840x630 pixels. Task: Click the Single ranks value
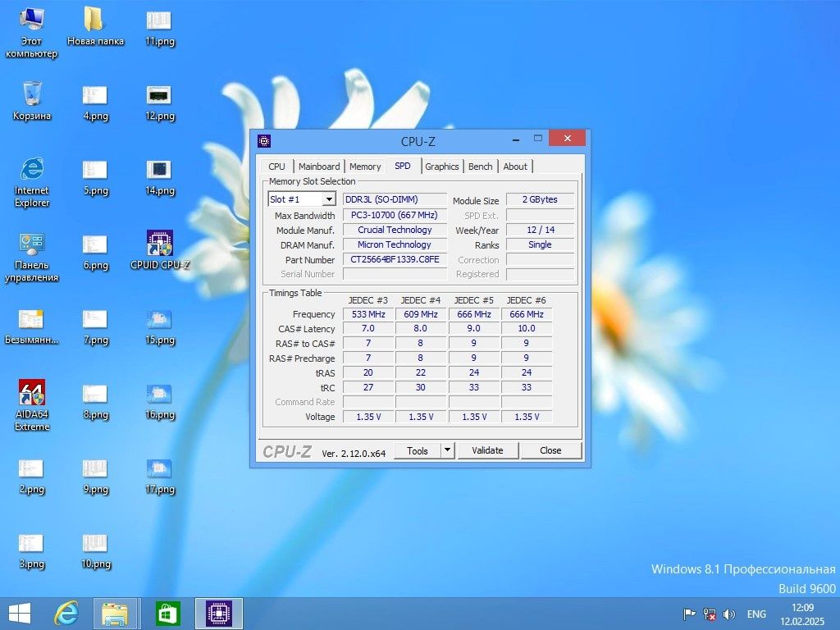click(540, 244)
